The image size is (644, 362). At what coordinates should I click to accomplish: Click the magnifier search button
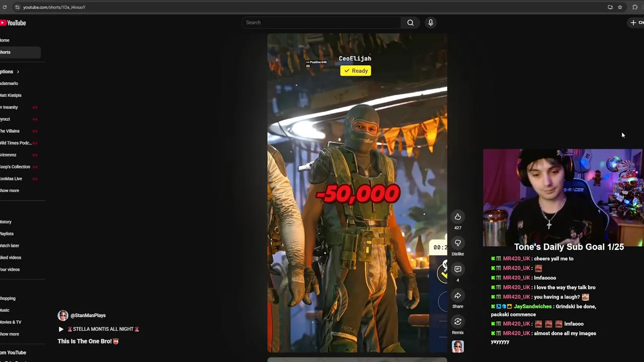coord(411,23)
